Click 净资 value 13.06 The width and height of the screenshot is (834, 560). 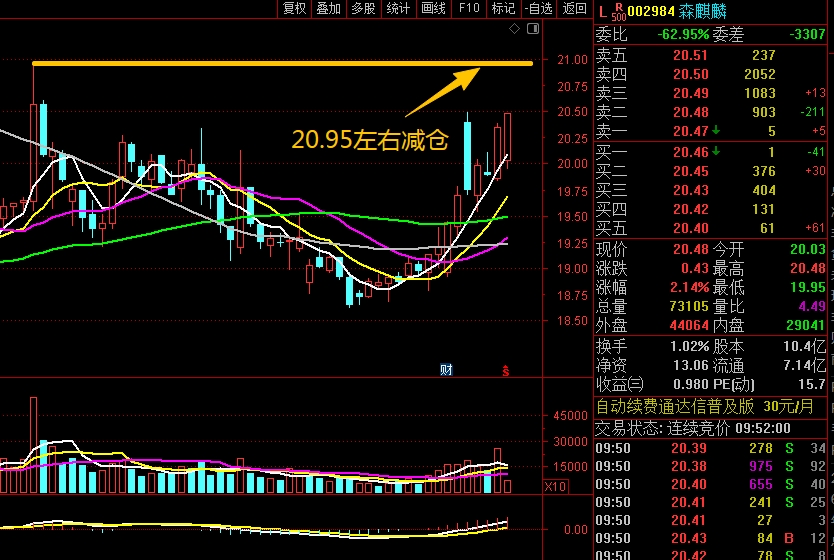pos(690,365)
